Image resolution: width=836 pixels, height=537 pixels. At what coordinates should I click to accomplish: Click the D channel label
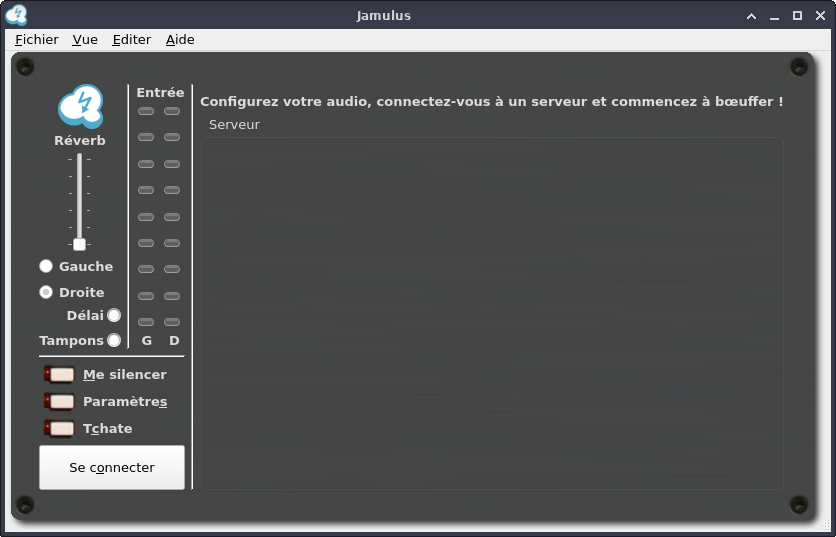174,341
